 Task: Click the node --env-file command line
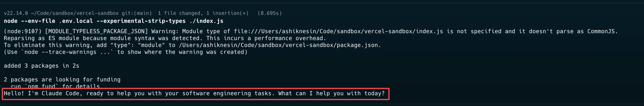113,21
